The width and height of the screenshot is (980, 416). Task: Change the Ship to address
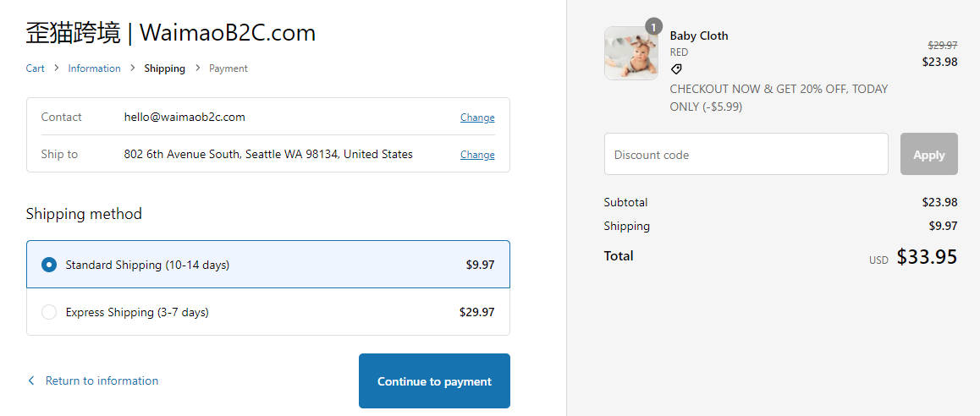(477, 154)
